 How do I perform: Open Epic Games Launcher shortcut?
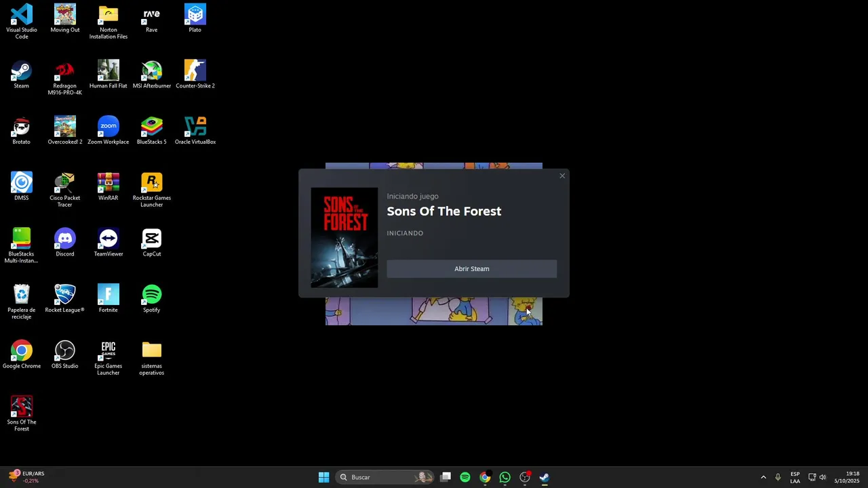click(108, 358)
